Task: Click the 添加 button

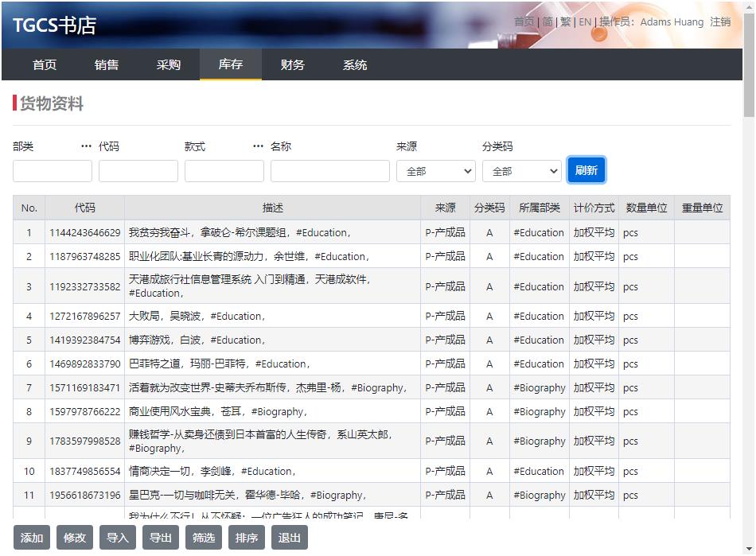Action: 32,537
